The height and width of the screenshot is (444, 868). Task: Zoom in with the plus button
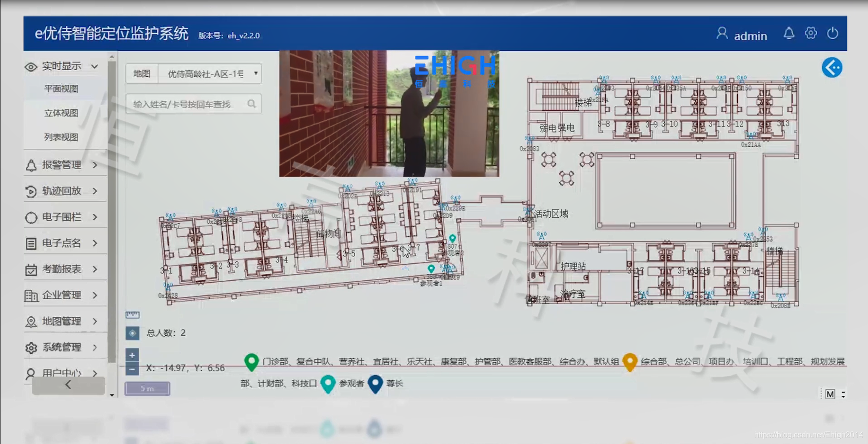132,355
